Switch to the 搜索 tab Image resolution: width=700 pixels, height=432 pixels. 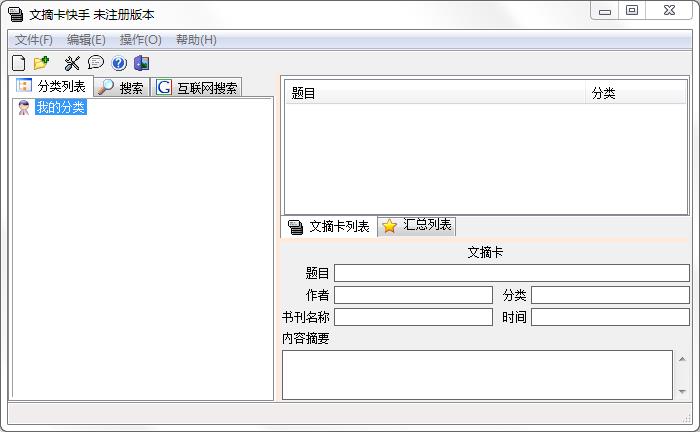tap(121, 87)
